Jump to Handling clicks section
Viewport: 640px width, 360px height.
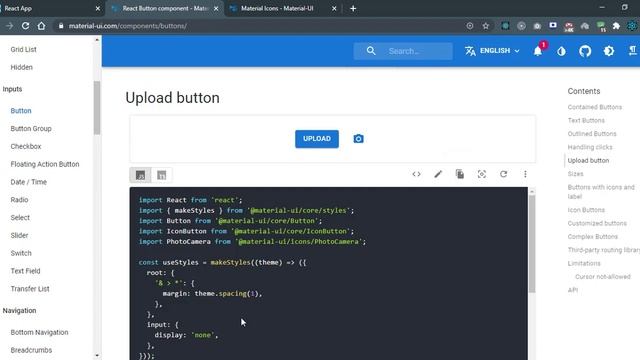[x=590, y=147]
